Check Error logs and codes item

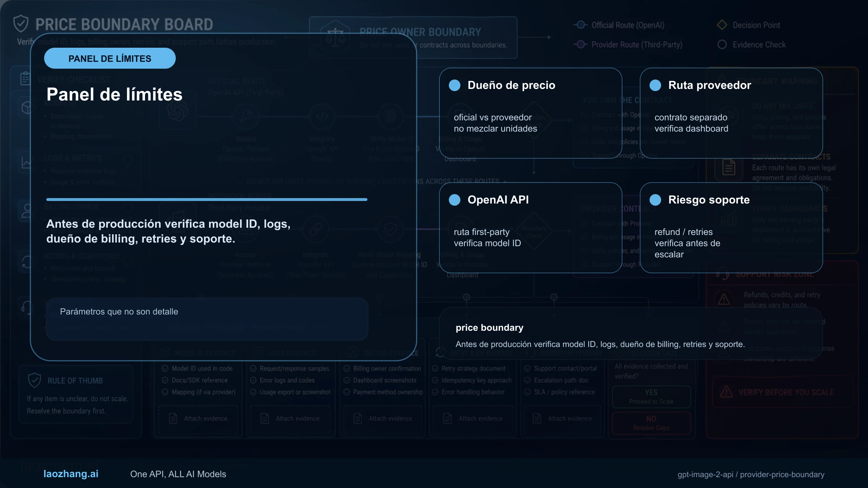[253, 380]
